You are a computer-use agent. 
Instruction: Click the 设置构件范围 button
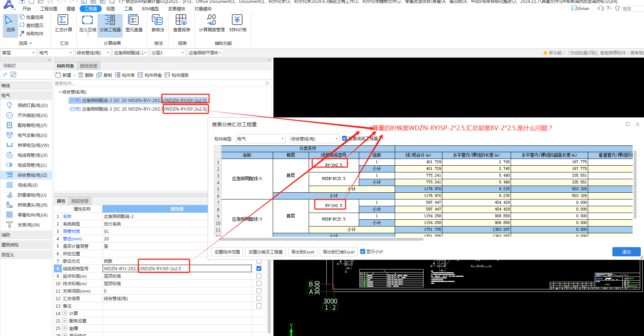pyautogui.click(x=227, y=252)
